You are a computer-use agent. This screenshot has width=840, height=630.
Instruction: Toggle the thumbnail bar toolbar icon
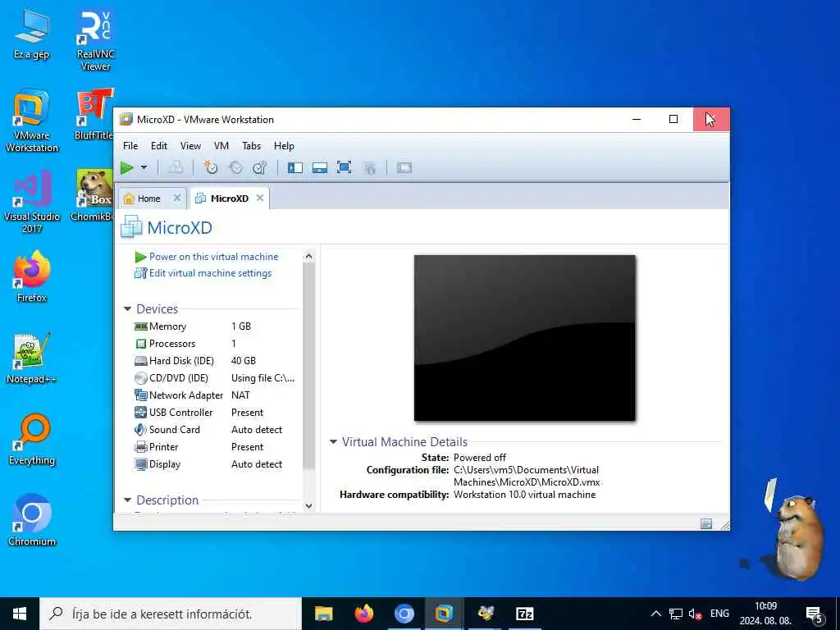pos(320,167)
